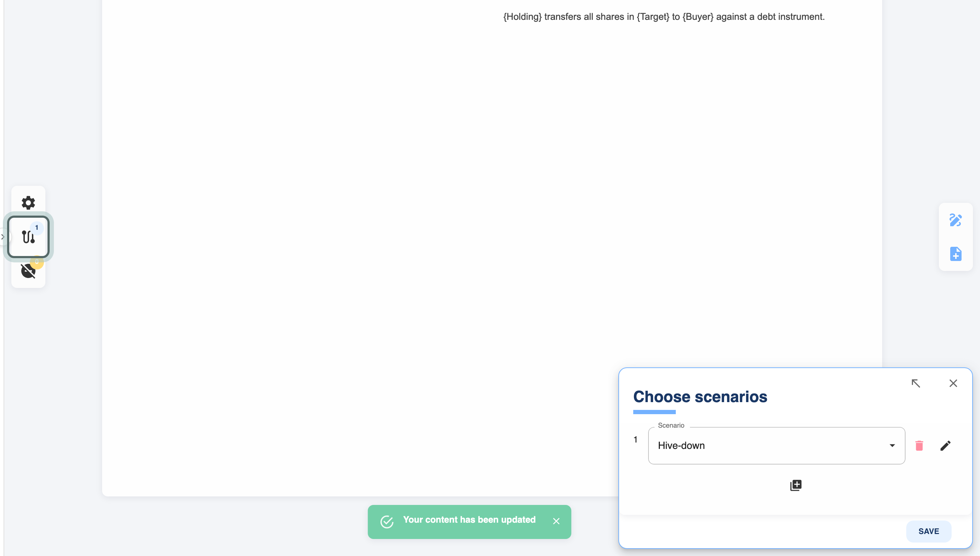This screenshot has height=556, width=980.
Task: Dismiss the content updated notification
Action: pyautogui.click(x=556, y=521)
